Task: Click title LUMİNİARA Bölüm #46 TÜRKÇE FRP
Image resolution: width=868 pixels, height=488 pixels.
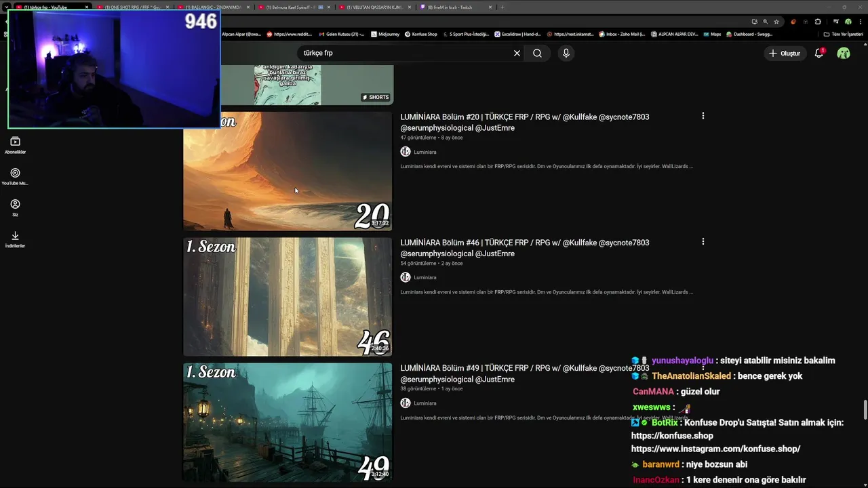Action: [525, 247]
